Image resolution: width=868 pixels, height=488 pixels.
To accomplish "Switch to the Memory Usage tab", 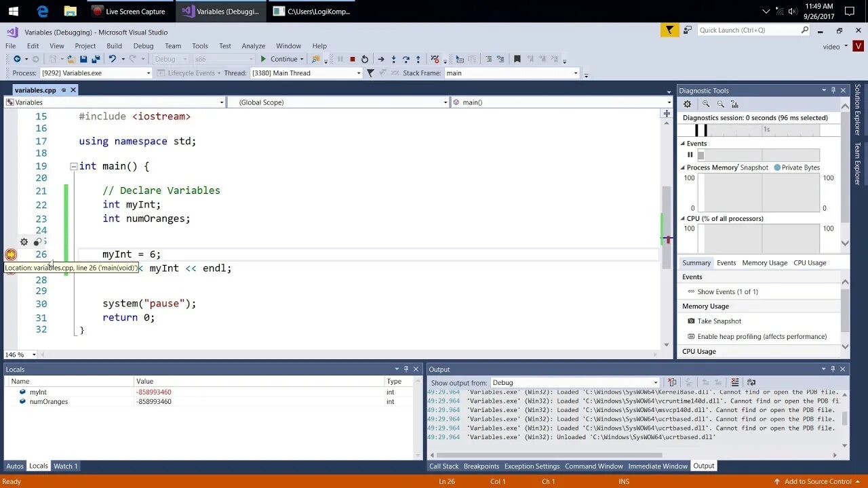I will 764,263.
